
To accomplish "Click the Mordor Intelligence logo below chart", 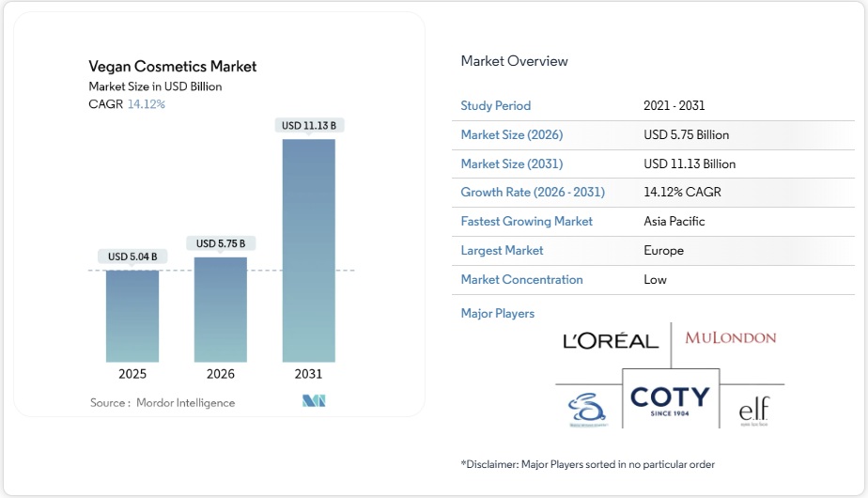I will pyautogui.click(x=313, y=402).
